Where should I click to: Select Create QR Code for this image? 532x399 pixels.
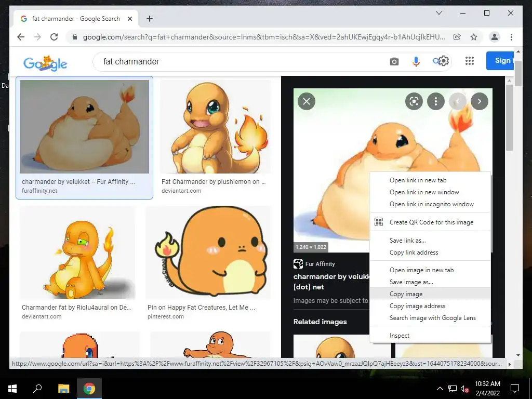tap(430, 222)
